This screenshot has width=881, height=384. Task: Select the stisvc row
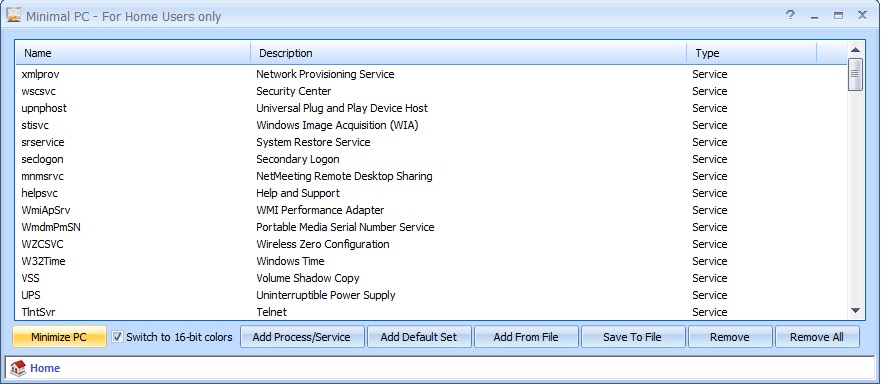(432, 125)
